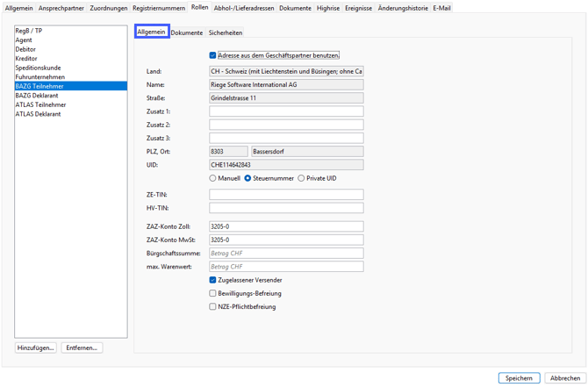Image resolution: width=588 pixels, height=387 pixels.
Task: Click the Hinzufügen... button
Action: pos(36,348)
